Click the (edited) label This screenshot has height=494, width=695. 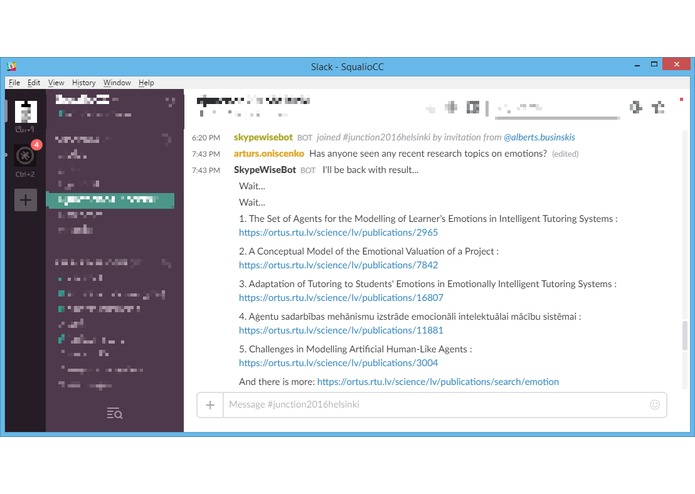point(565,154)
